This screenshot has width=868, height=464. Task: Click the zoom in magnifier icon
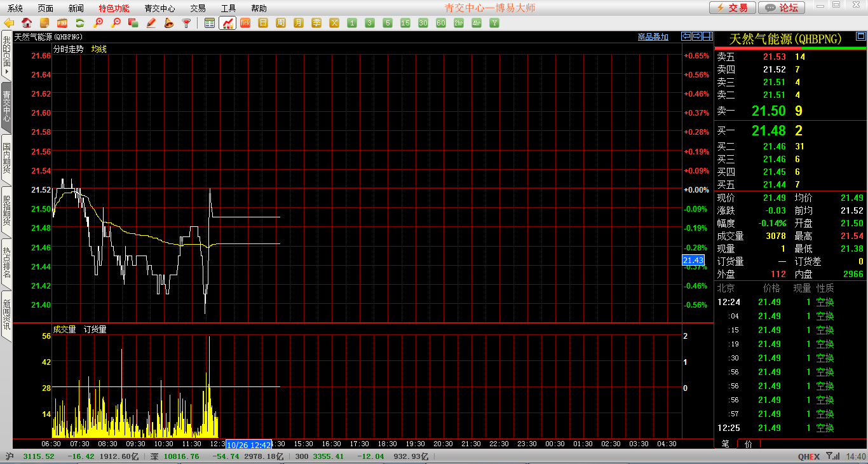click(x=98, y=23)
